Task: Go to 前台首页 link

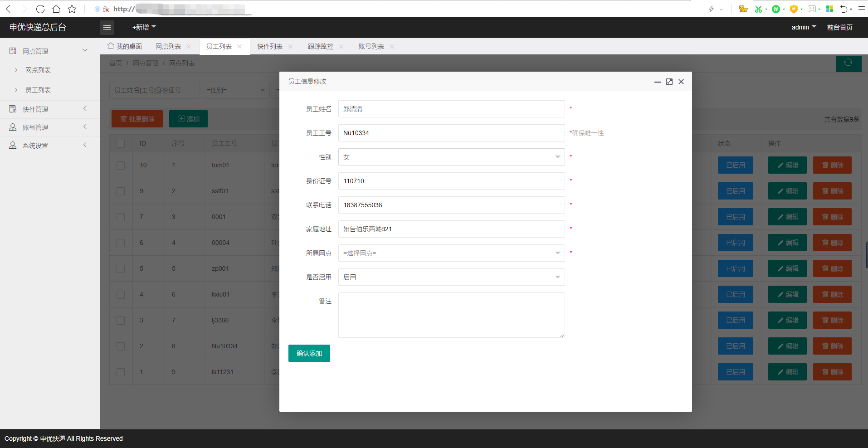Action: tap(840, 27)
